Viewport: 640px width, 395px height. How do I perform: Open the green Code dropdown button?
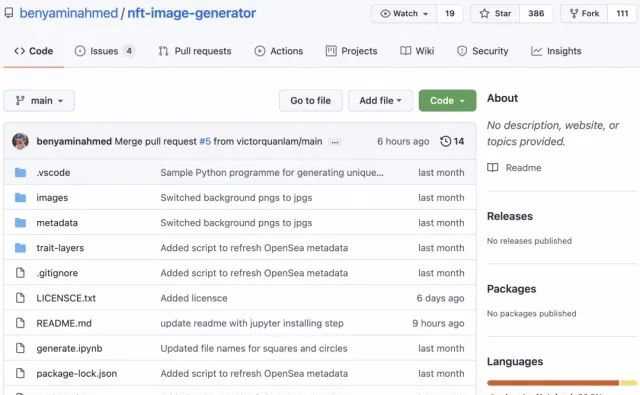click(x=447, y=100)
